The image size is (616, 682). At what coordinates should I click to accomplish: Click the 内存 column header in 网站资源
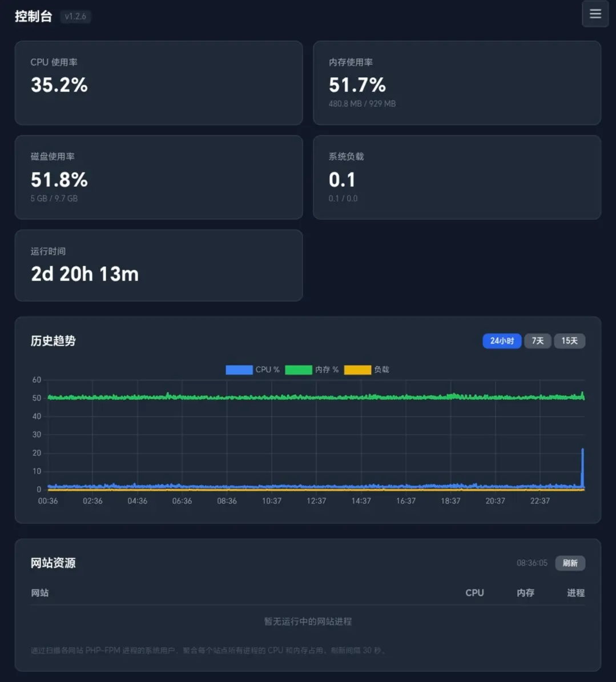click(x=525, y=593)
